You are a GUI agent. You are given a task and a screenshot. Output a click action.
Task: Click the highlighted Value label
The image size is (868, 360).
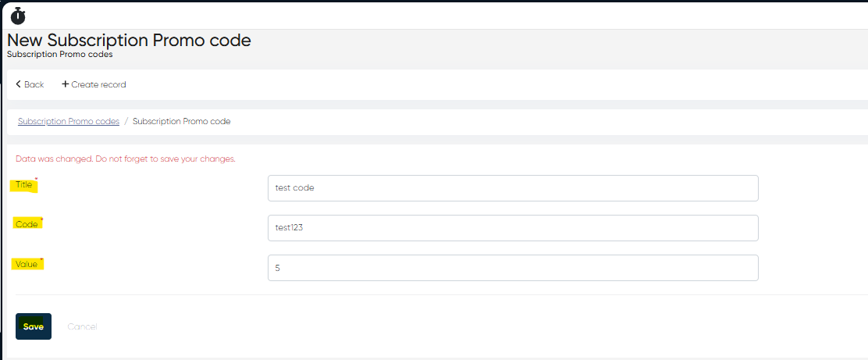coord(27,264)
